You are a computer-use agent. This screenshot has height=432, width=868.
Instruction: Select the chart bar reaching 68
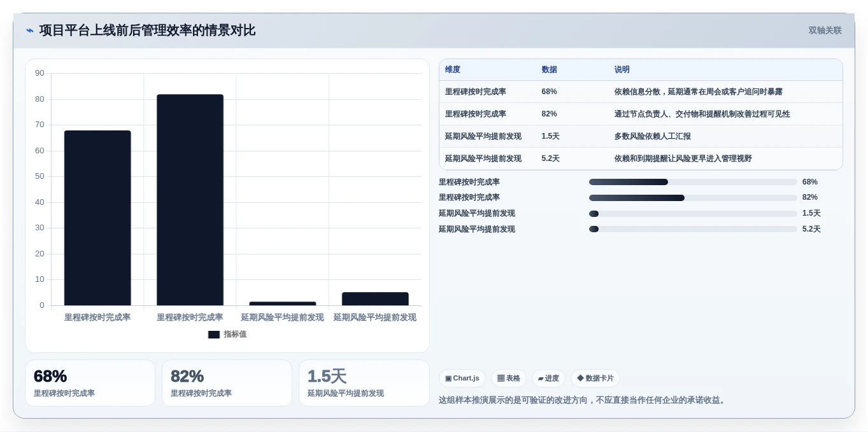click(97, 218)
